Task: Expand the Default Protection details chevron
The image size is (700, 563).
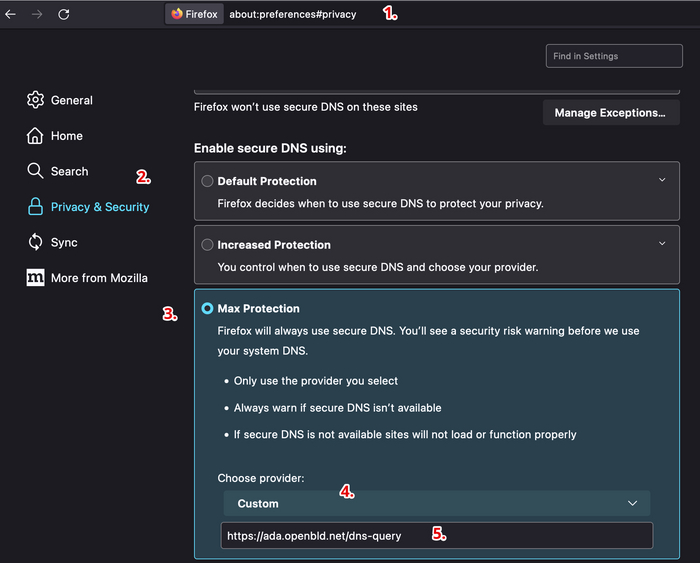Action: coord(662,180)
